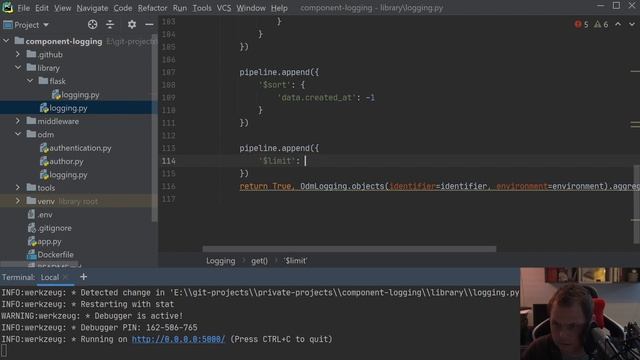640x360 pixels.
Task: Open logging.py under flask folder
Action: (76, 95)
